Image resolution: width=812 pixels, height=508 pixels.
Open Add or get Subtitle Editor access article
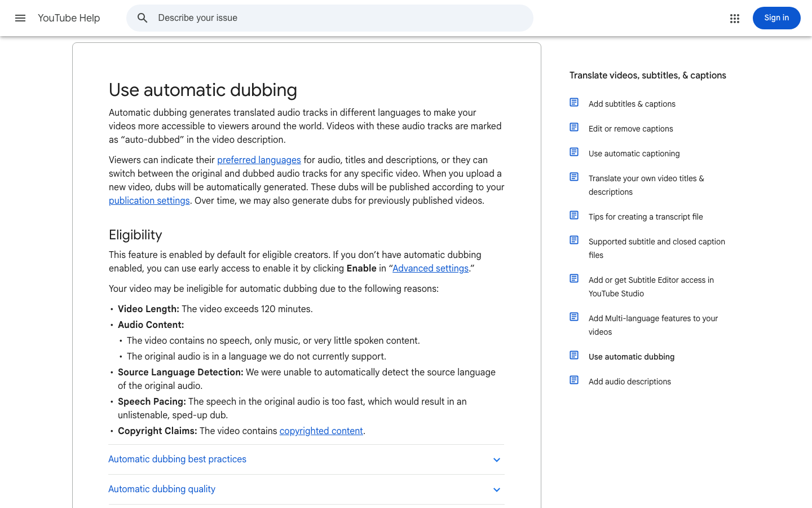point(651,287)
